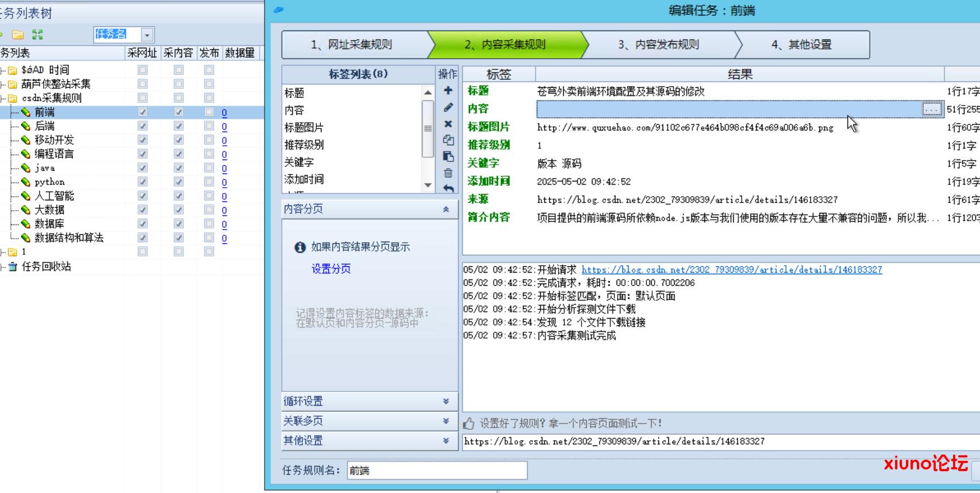980x493 pixels.
Task: Collapse the csdn采集规则 tree node
Action: tap(2, 98)
